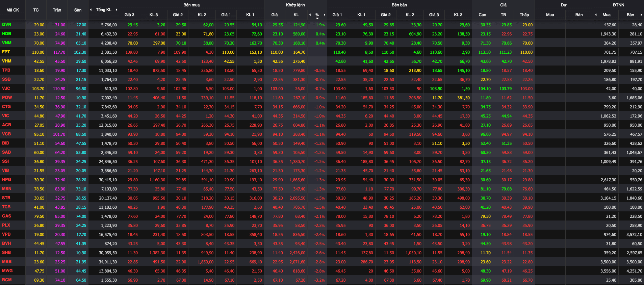Click the right arrow beside the % column
Image resolution: width=644 pixels, height=285 pixels.
[x=325, y=15]
